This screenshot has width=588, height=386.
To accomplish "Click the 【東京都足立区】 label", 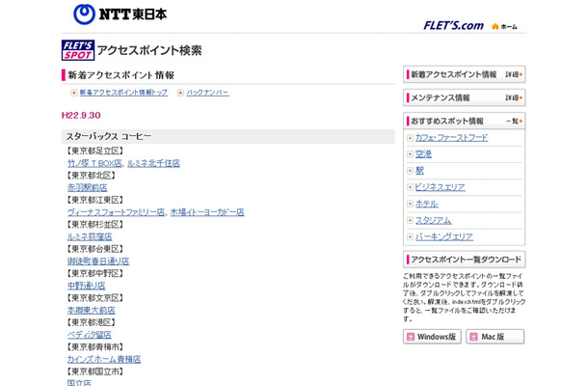I will pyautogui.click(x=94, y=151).
